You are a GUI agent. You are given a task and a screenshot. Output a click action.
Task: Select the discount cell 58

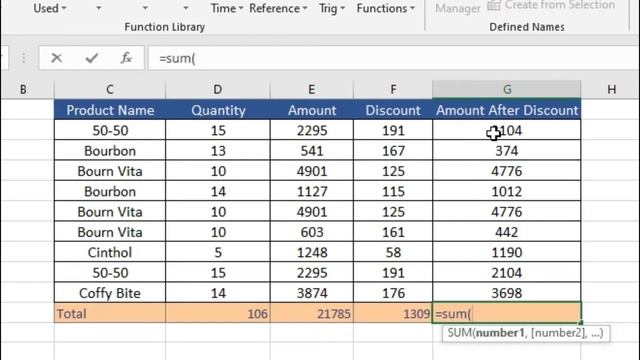393,252
